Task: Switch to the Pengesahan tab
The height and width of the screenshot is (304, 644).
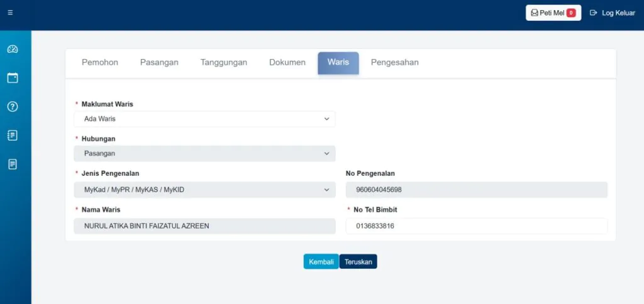Action: 395,62
